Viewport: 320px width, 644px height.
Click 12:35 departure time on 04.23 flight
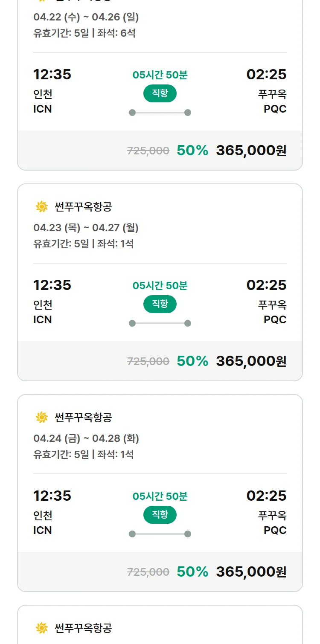(52, 285)
